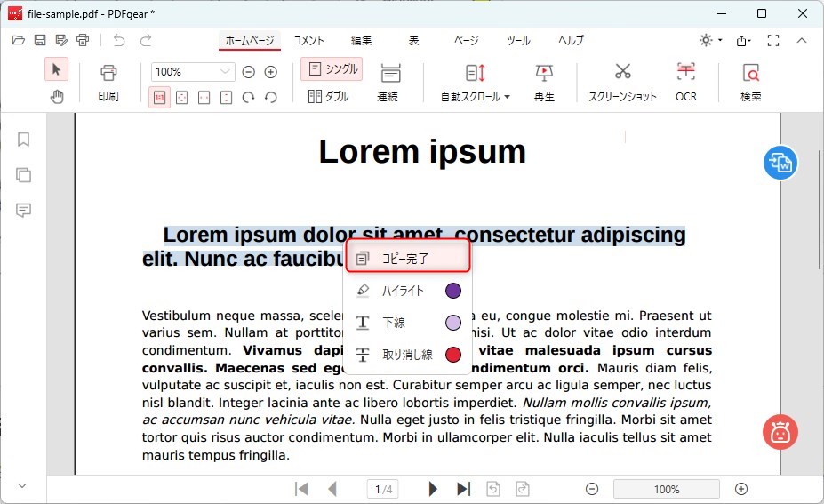Show the comments panel
The height and width of the screenshot is (504, 824).
coord(24,210)
